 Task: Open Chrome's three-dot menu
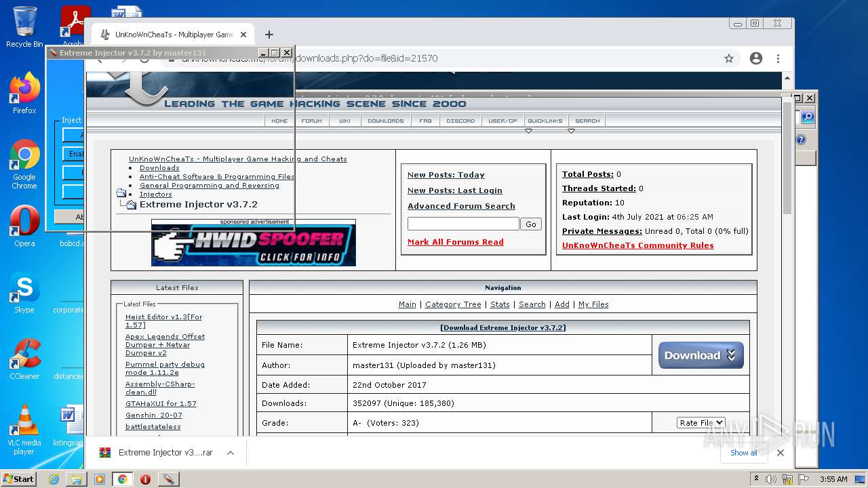[778, 58]
